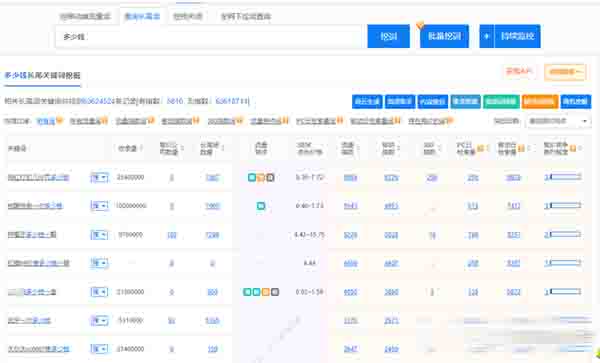Open the sort order dropdown at right
Screen dimensions: 600x363
click(x=558, y=121)
